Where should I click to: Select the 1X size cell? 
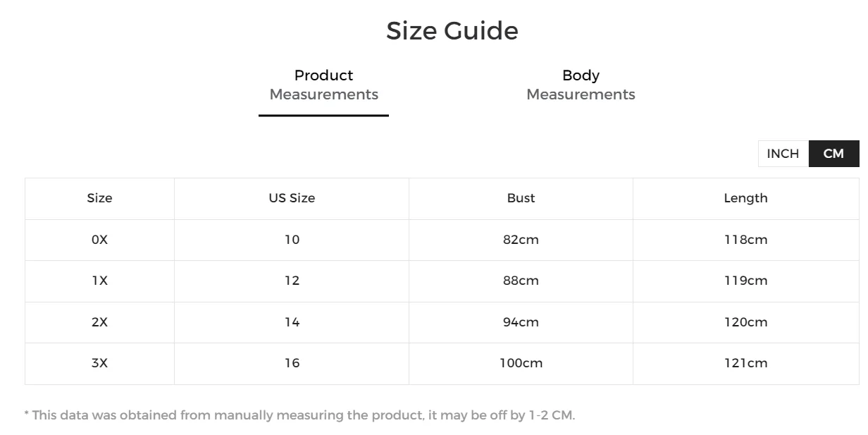pos(99,281)
